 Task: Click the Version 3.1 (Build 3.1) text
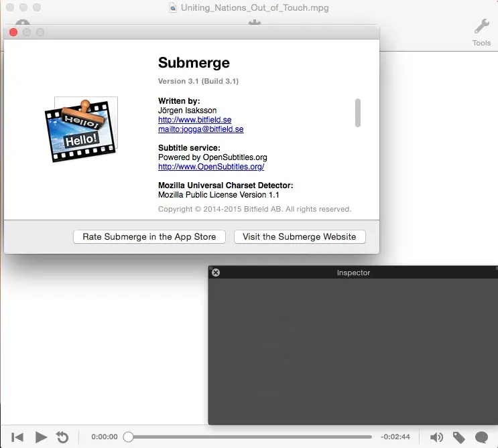[x=198, y=81]
